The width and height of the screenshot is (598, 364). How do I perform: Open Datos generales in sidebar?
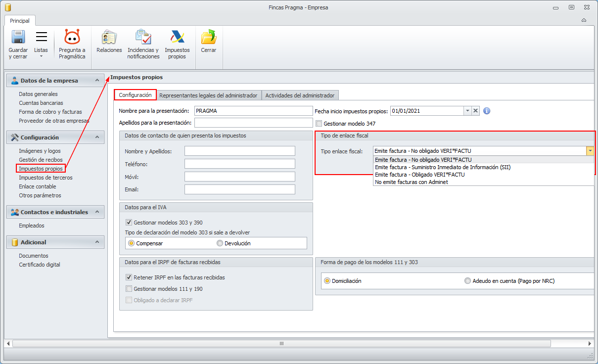click(38, 94)
